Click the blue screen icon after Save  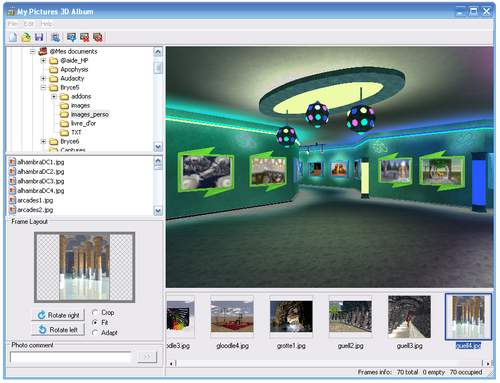56,37
